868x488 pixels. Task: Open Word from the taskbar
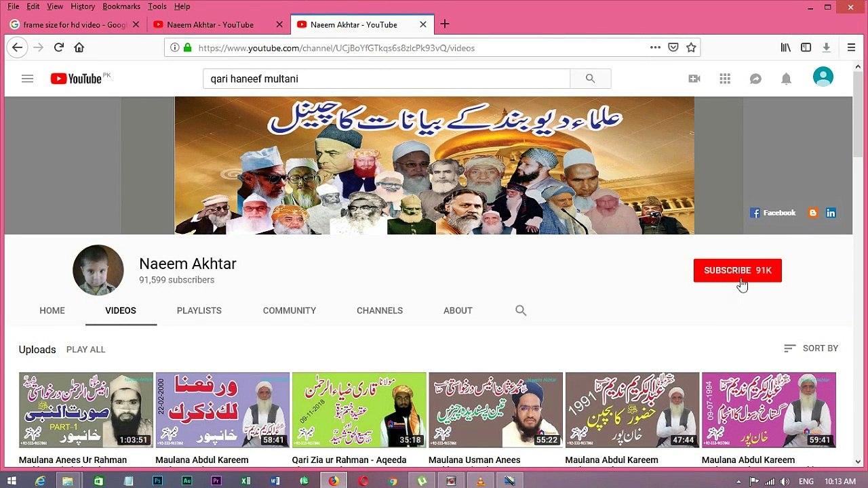[x=275, y=481]
